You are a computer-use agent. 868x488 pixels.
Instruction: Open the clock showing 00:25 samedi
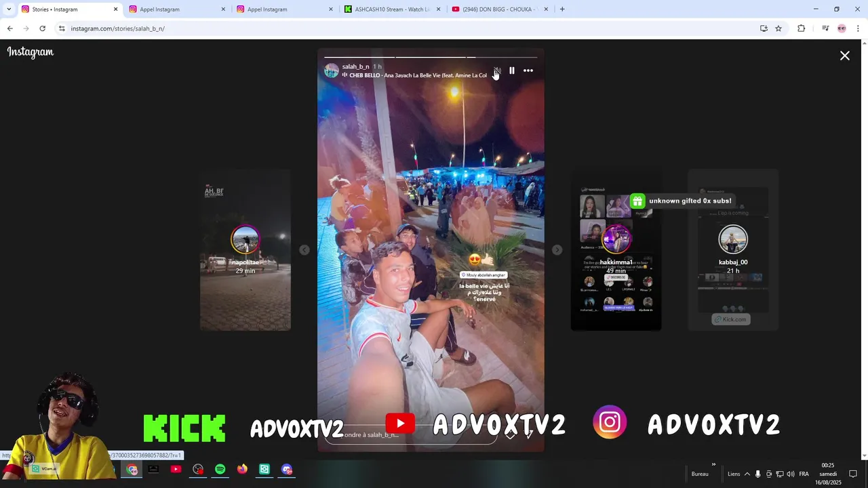pyautogui.click(x=828, y=474)
